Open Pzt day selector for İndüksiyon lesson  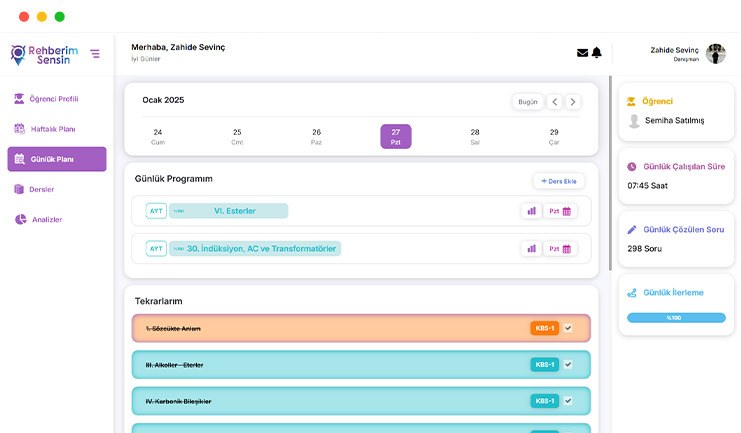pyautogui.click(x=560, y=249)
